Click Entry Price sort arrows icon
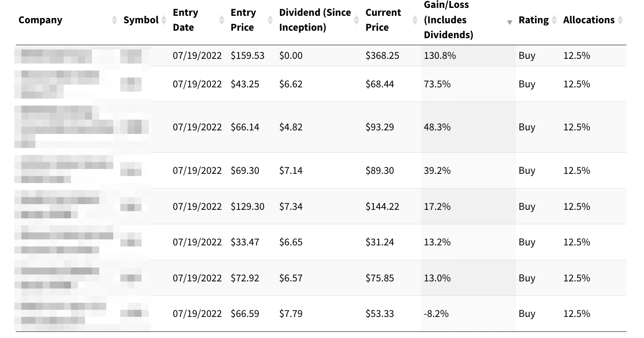Image resolution: width=644 pixels, height=338 pixels. (x=271, y=20)
